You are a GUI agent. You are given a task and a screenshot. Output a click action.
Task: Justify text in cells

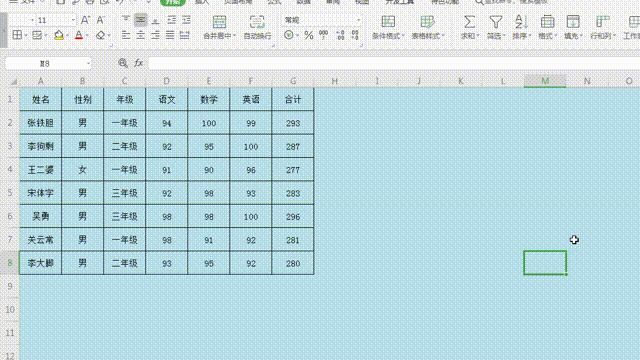[170, 36]
